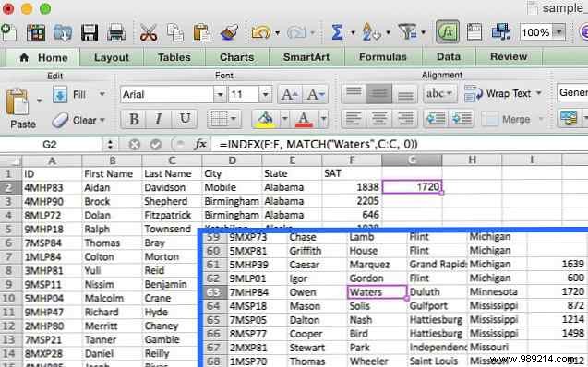The image size is (588, 367).
Task: Open the Formulas ribbon tab
Action: click(x=383, y=57)
